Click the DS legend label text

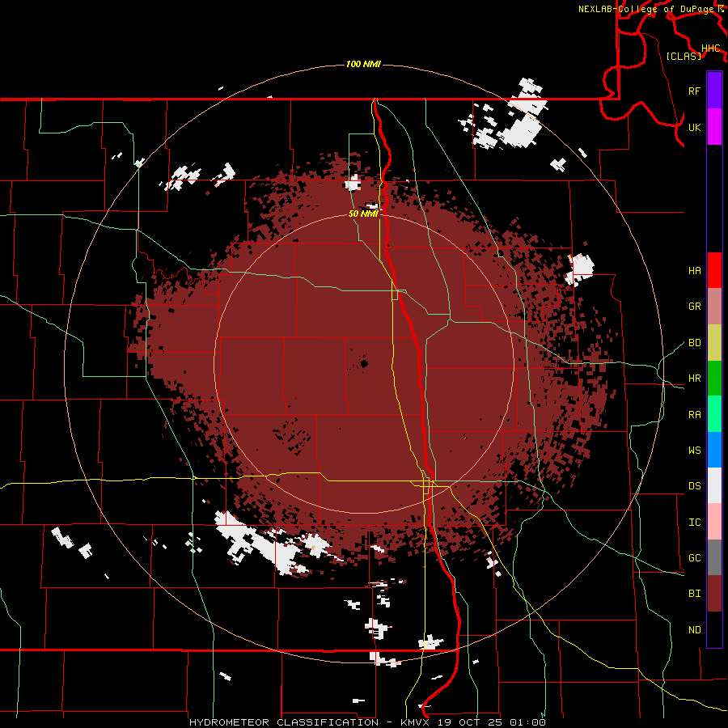coord(694,486)
